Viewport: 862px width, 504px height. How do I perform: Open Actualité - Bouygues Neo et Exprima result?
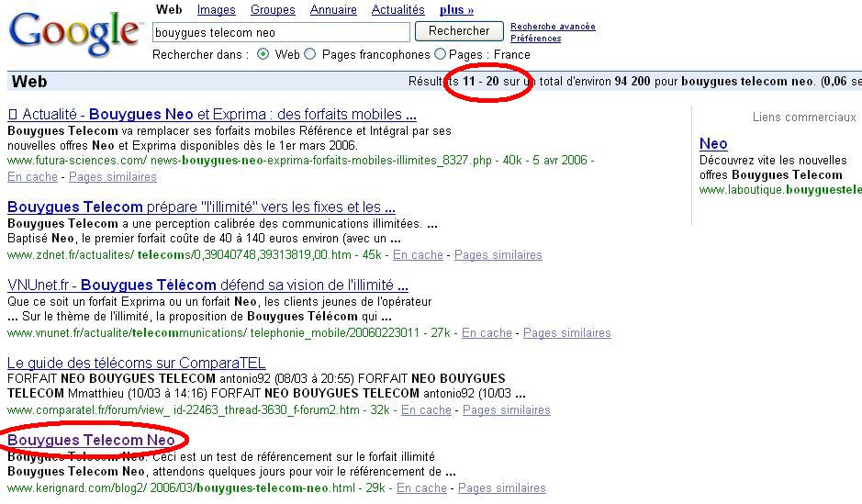point(212,115)
